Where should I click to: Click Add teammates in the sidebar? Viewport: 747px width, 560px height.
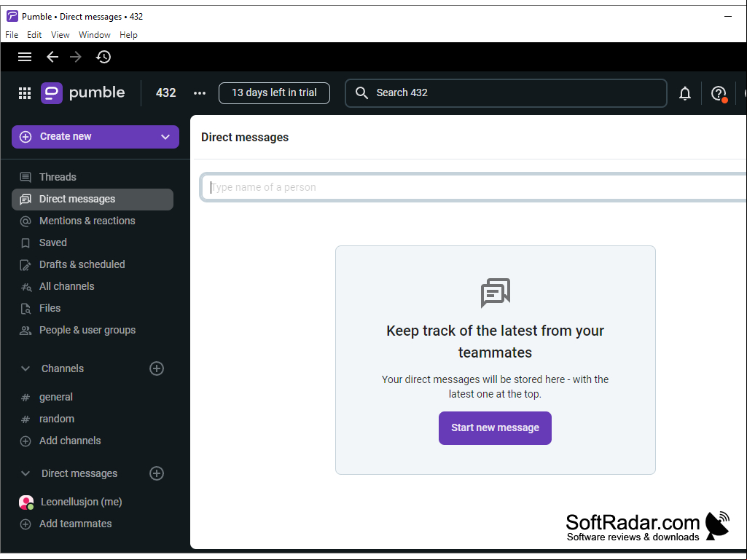tap(93, 524)
